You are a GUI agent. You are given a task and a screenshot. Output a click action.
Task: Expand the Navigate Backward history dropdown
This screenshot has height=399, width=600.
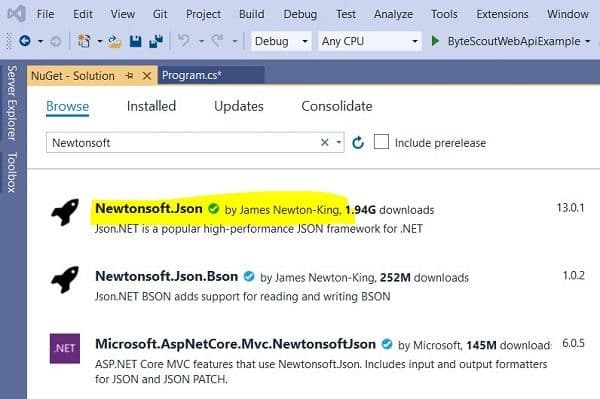[40, 41]
